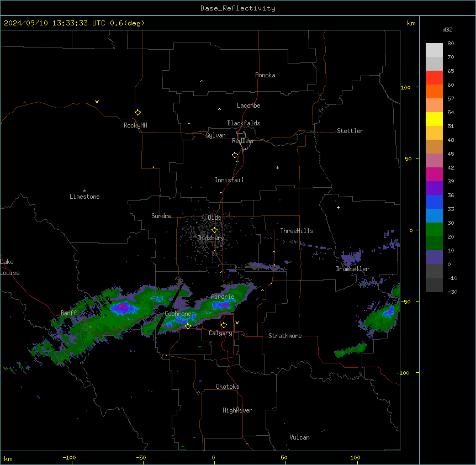Click the yellow diamond marker below Cochrane
Image resolution: width=476 pixels, height=465 pixels.
(188, 326)
